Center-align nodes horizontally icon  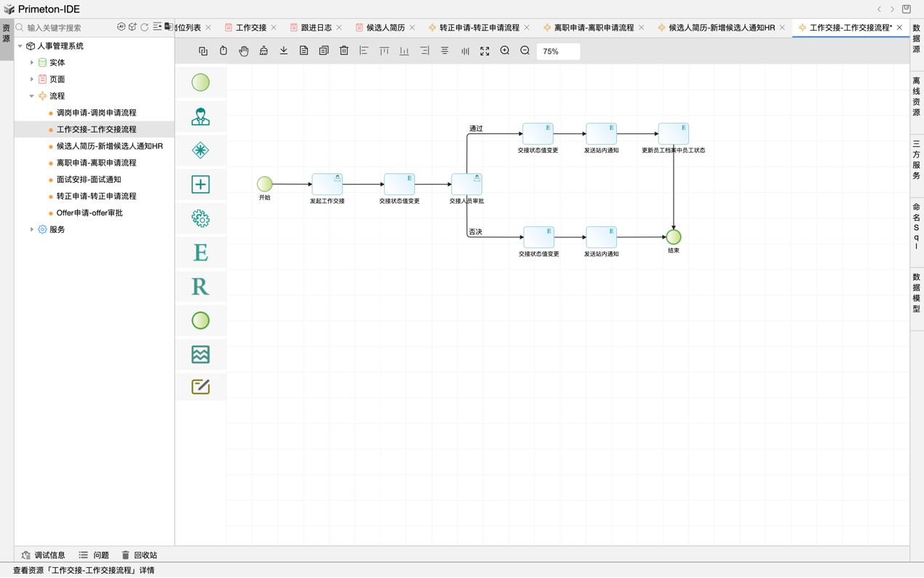[x=445, y=51]
